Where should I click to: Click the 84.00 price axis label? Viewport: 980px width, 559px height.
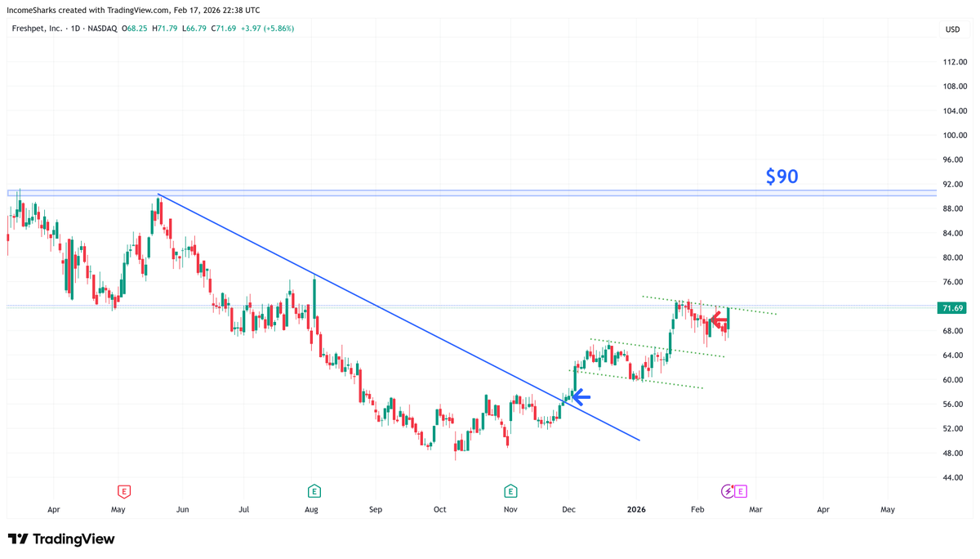(x=955, y=234)
